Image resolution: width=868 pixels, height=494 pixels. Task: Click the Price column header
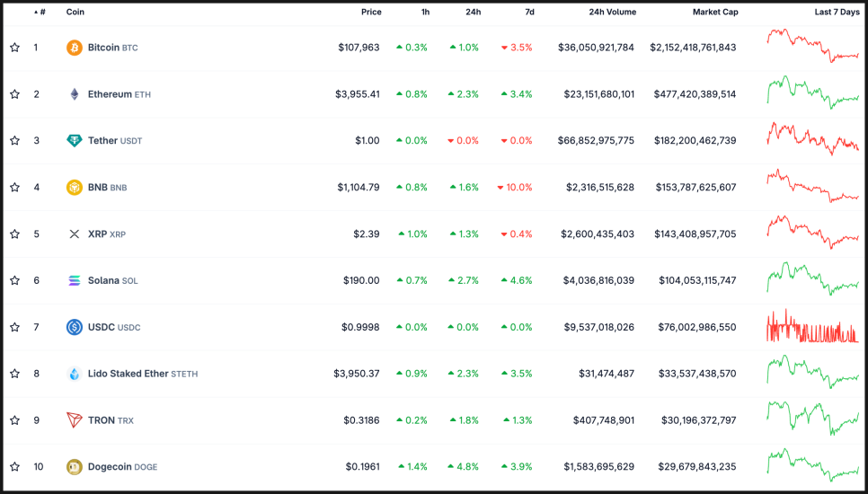click(371, 13)
